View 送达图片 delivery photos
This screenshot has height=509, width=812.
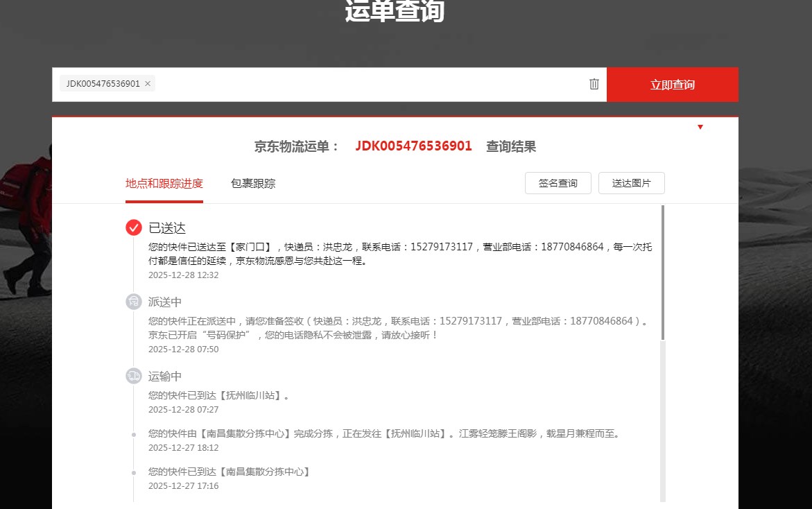coord(631,183)
